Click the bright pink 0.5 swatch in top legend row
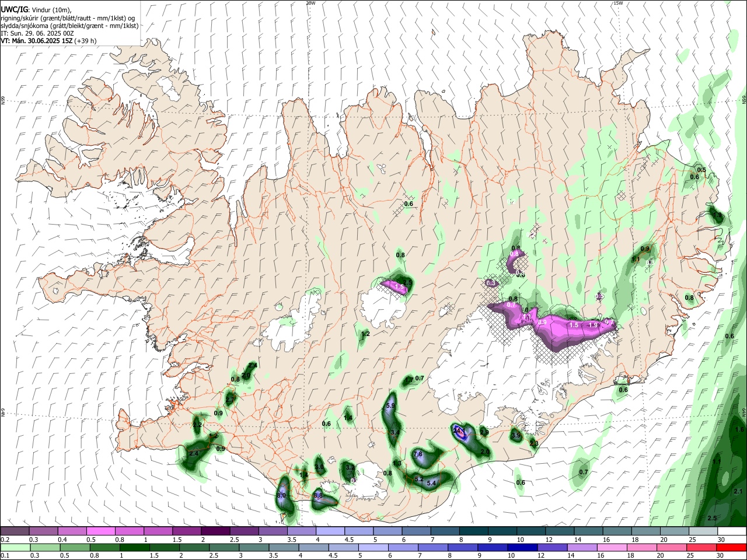 100,531
